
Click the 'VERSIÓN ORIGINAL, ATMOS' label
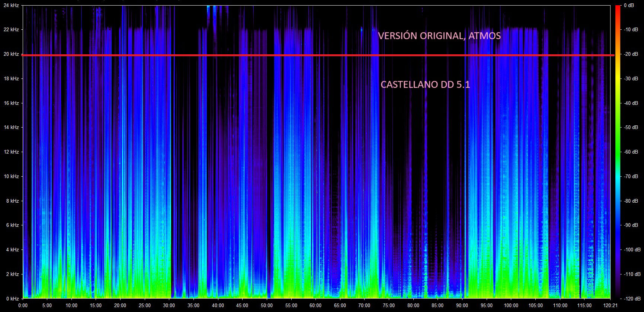point(439,36)
